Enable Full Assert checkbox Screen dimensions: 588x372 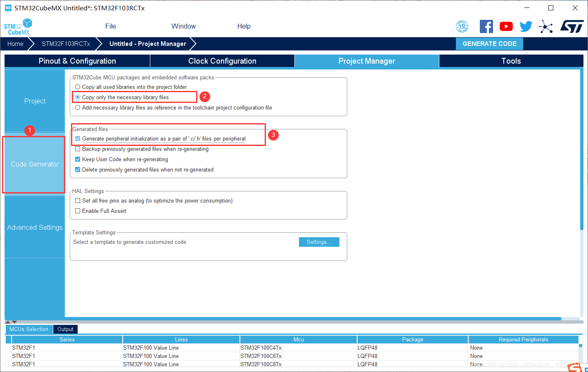78,211
